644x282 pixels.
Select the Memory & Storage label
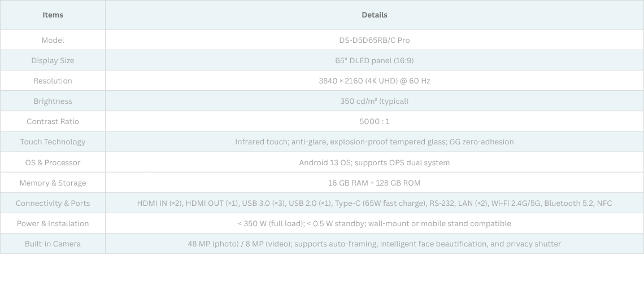point(53,183)
